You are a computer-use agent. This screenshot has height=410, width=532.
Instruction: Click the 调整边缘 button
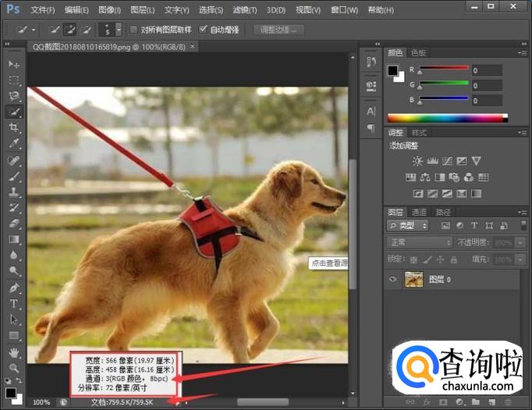click(x=278, y=30)
